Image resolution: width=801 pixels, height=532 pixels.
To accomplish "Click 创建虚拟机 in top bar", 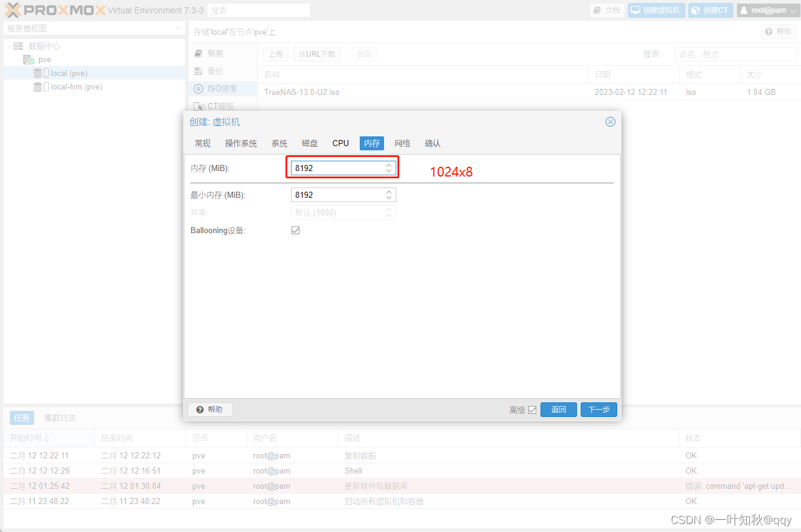I will click(x=656, y=10).
